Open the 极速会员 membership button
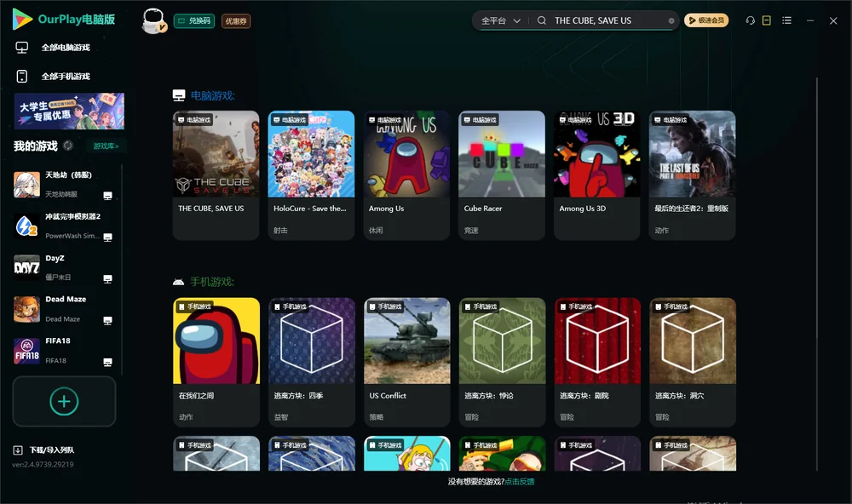The width and height of the screenshot is (852, 504). [x=706, y=20]
